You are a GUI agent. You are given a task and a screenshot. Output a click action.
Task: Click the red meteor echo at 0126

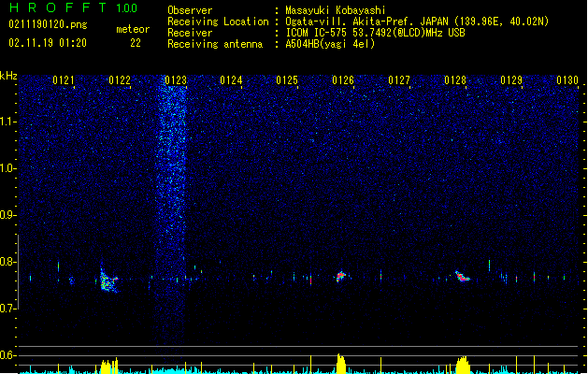click(340, 277)
